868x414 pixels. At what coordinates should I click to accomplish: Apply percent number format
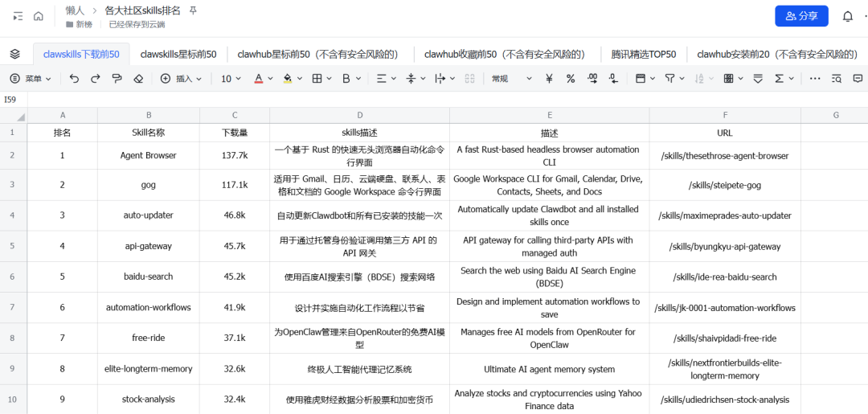click(x=571, y=79)
